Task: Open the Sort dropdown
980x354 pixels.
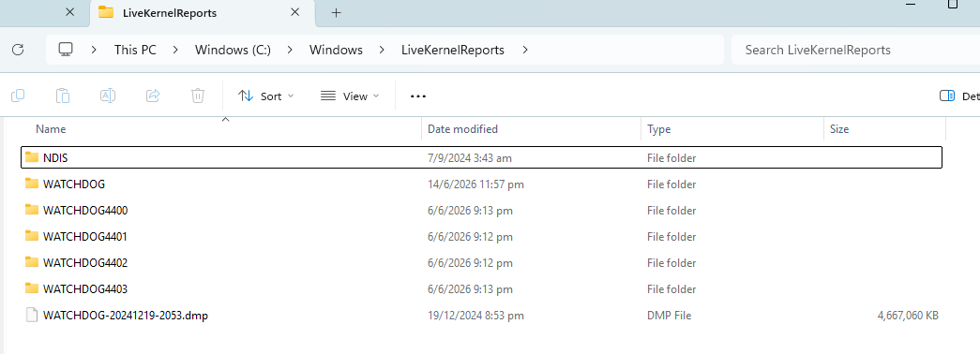Action: click(265, 96)
